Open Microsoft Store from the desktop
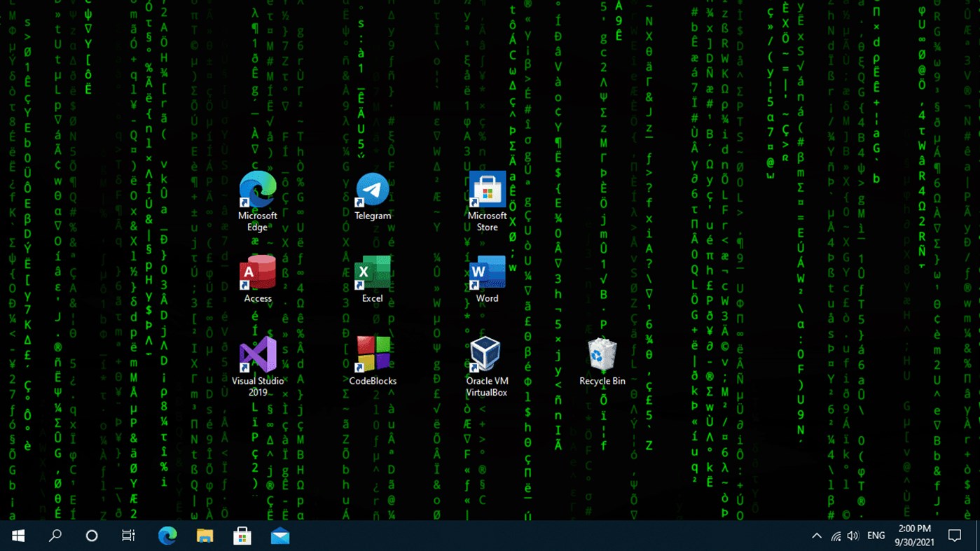 [487, 189]
